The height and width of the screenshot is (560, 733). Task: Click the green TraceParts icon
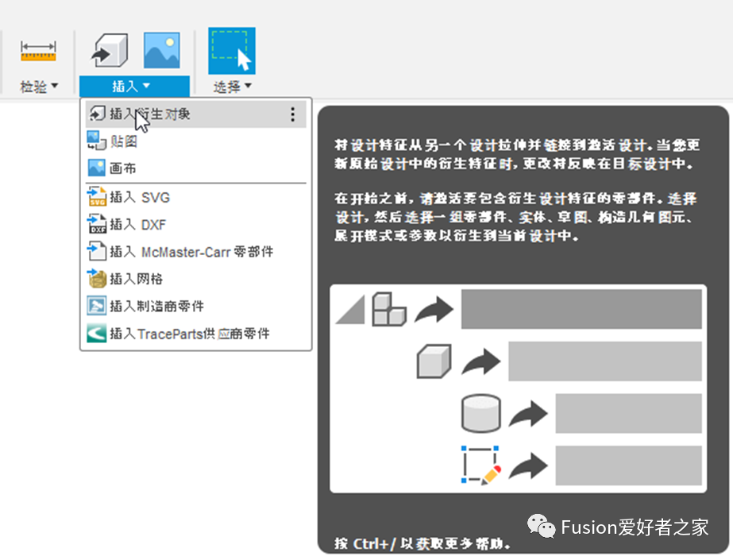click(97, 334)
